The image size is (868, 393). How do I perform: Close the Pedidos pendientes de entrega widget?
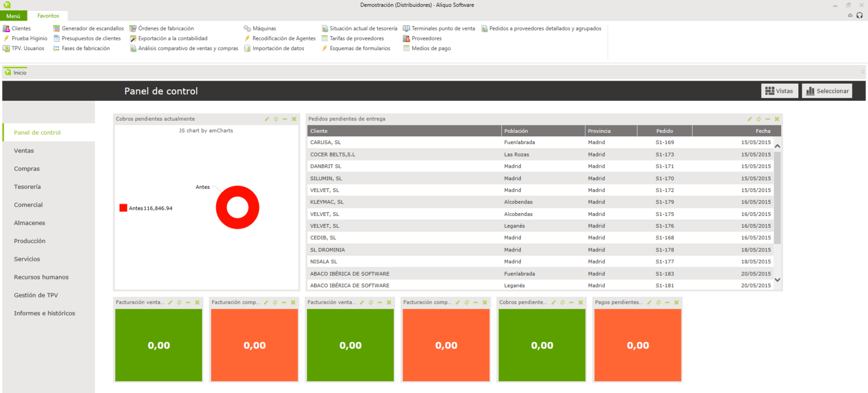coord(777,119)
